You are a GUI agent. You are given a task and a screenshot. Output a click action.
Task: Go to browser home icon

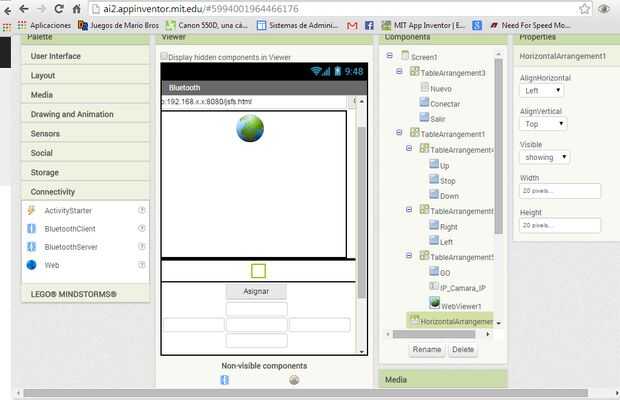tap(76, 8)
